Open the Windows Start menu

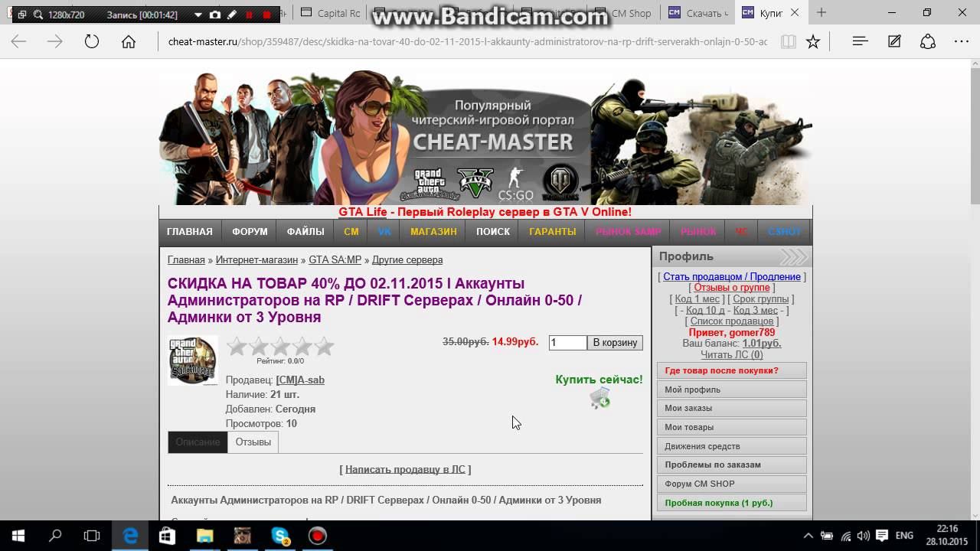point(18,536)
